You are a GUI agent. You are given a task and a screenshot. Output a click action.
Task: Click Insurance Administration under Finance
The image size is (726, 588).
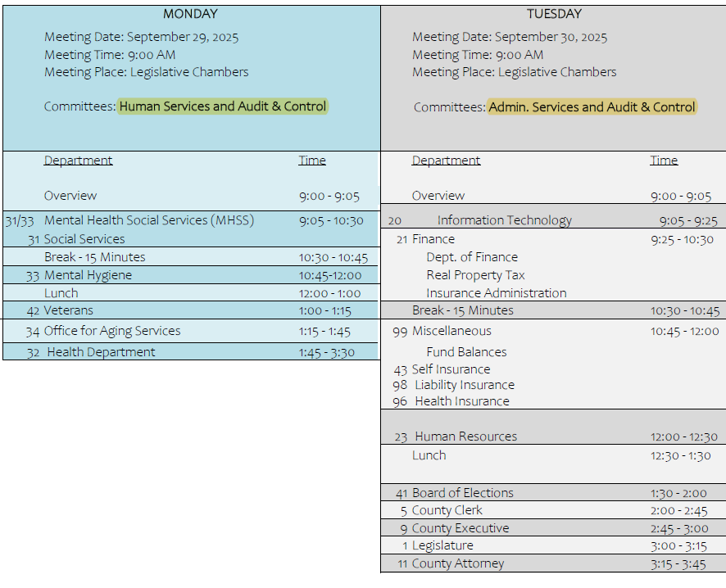point(496,293)
